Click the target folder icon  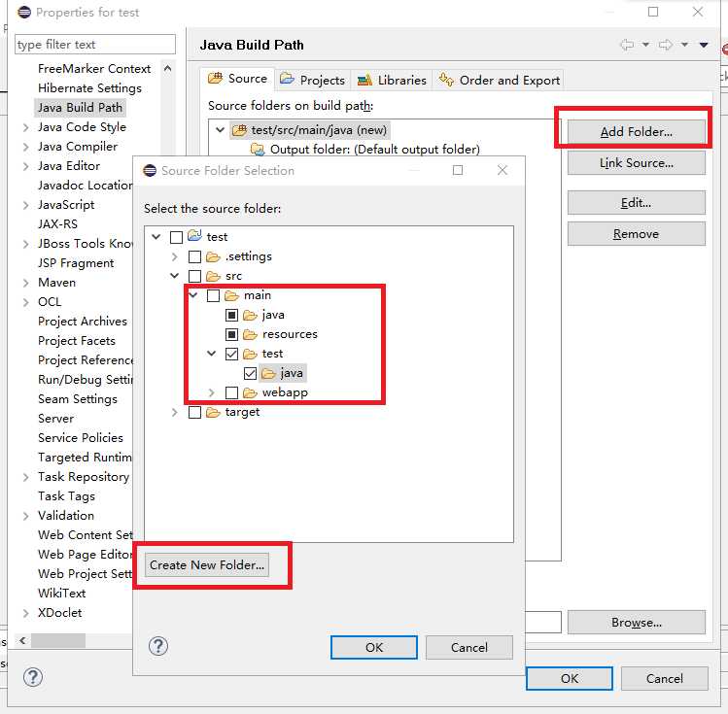(213, 413)
